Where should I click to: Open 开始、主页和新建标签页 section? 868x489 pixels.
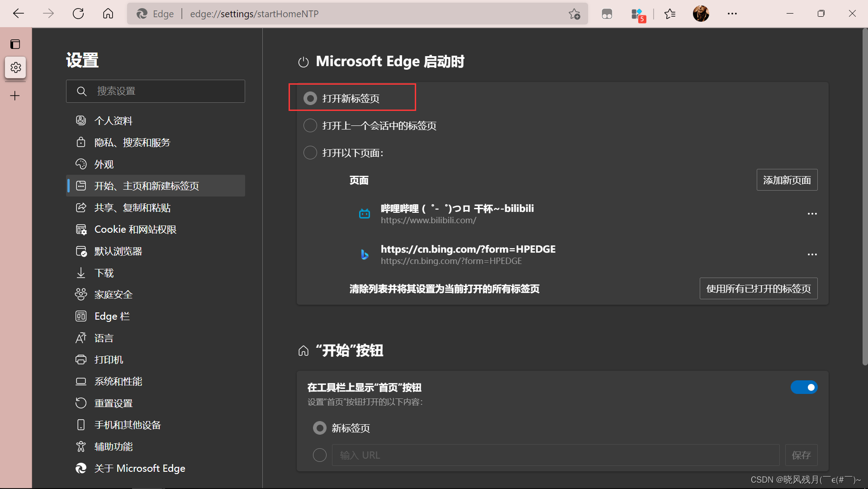click(x=156, y=186)
